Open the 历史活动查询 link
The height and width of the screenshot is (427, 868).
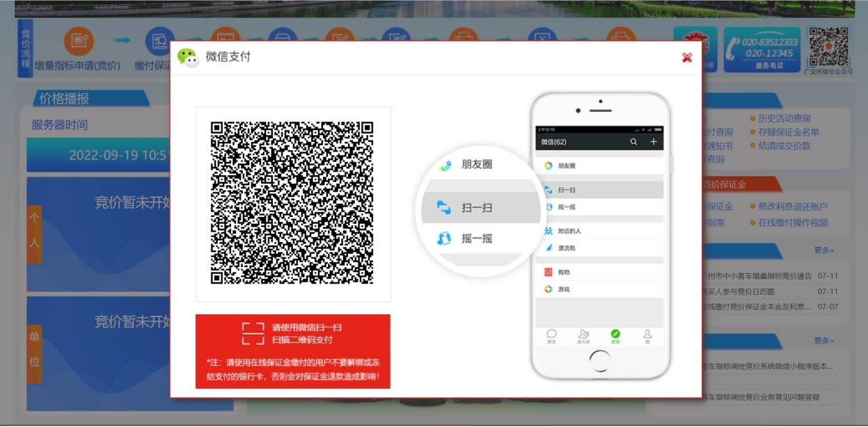click(784, 118)
